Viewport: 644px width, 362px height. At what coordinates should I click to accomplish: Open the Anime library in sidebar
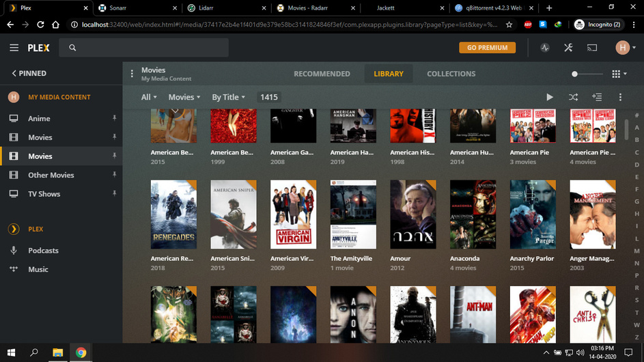point(39,118)
